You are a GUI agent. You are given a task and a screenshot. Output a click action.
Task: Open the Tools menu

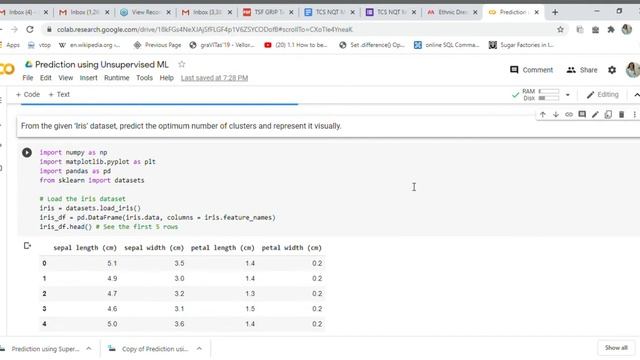tap(144, 78)
